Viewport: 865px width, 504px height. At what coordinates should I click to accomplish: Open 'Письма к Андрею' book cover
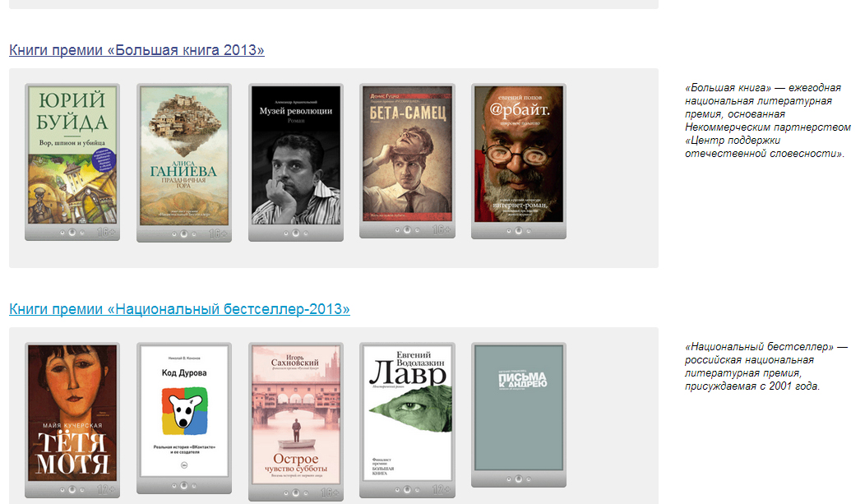(x=519, y=414)
